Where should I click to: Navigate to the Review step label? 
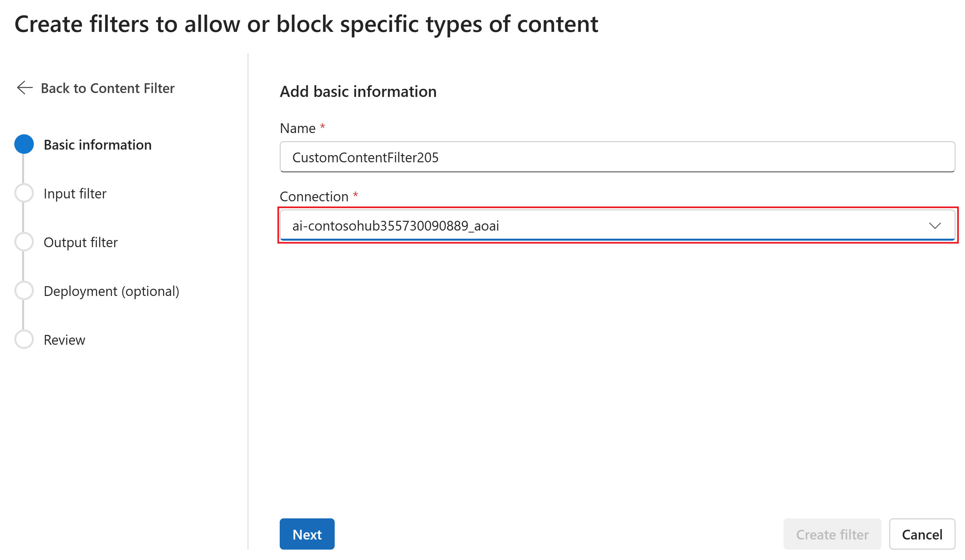64,340
